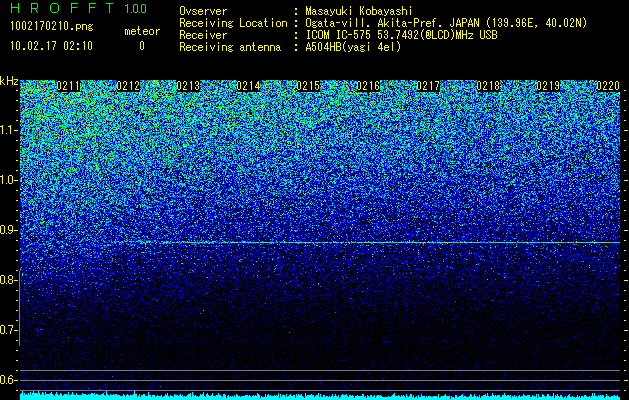Click the 0.6 kHz axis label

7,380
